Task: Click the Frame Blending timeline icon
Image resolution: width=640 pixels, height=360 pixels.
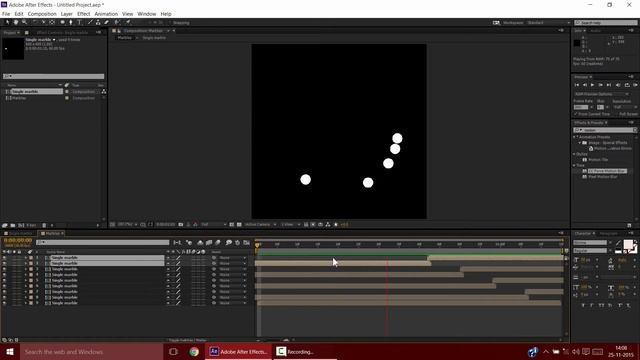Action: pos(209,242)
